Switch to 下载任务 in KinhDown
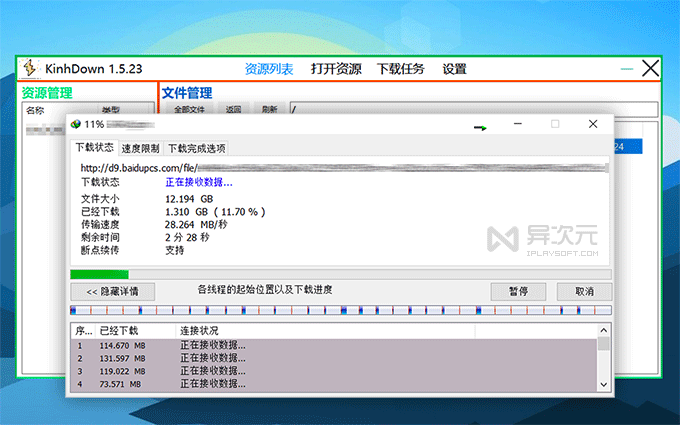The image size is (680, 425). coord(400,69)
